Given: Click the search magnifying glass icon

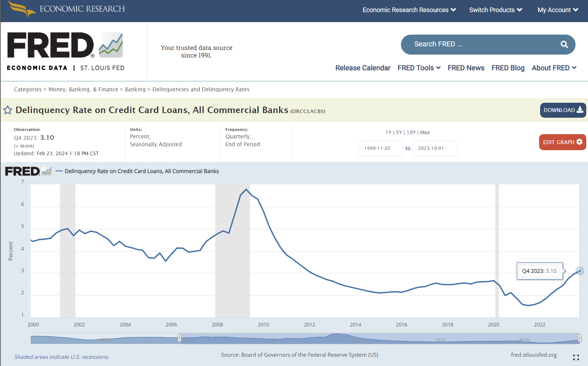Looking at the screenshot, I should coord(564,44).
